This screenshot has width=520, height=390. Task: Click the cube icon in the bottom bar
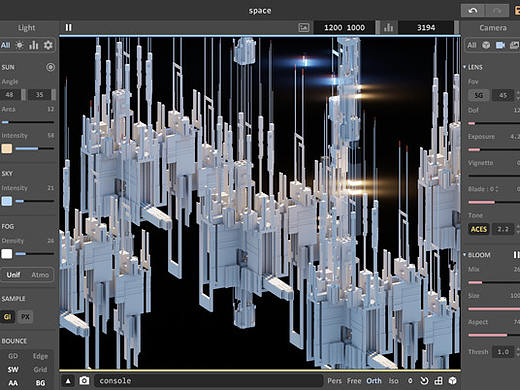point(452,381)
